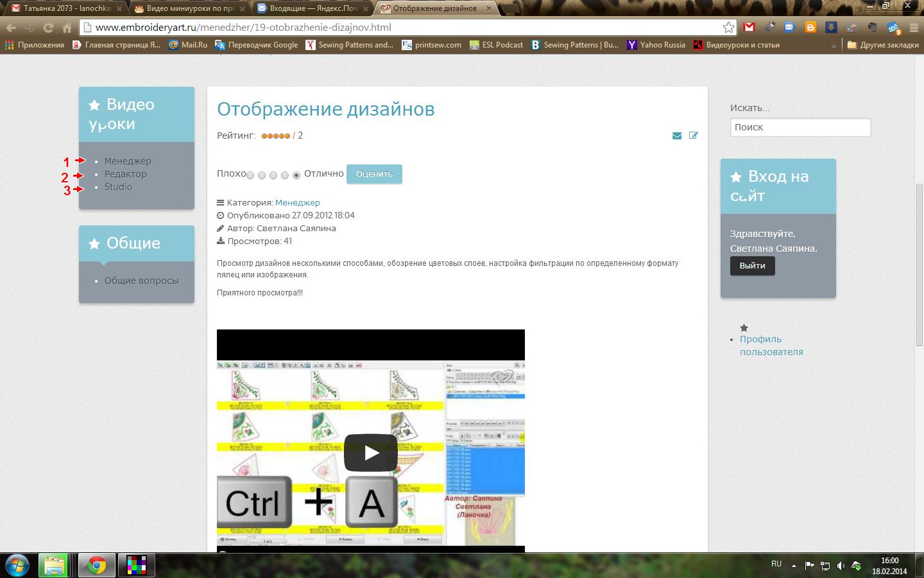Select the lowest rating radio next to Плохо
924x578 pixels.
point(250,175)
